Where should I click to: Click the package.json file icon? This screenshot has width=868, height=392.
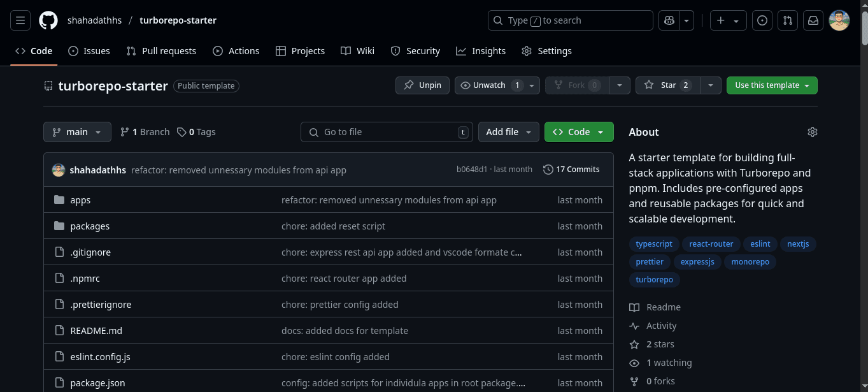[x=59, y=383]
